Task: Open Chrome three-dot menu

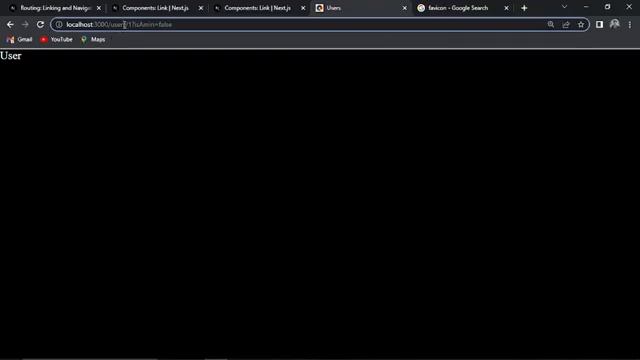Action: tap(630, 24)
